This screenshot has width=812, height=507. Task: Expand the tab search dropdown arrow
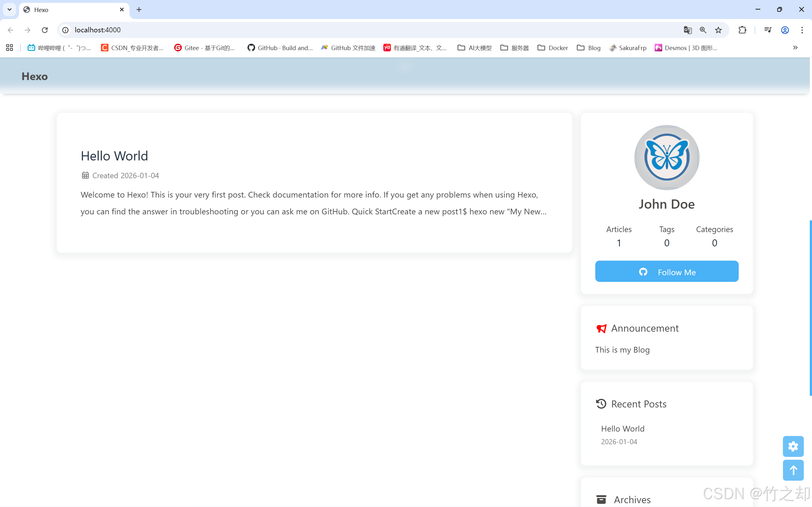click(x=10, y=10)
